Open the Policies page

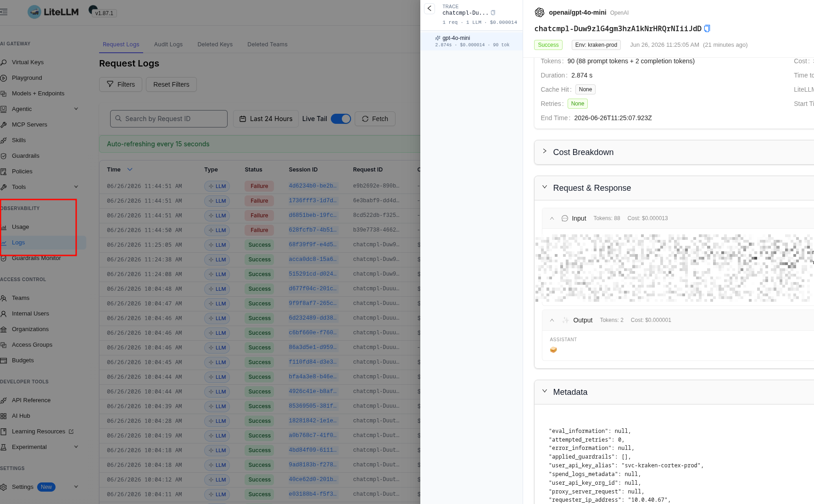(22, 172)
